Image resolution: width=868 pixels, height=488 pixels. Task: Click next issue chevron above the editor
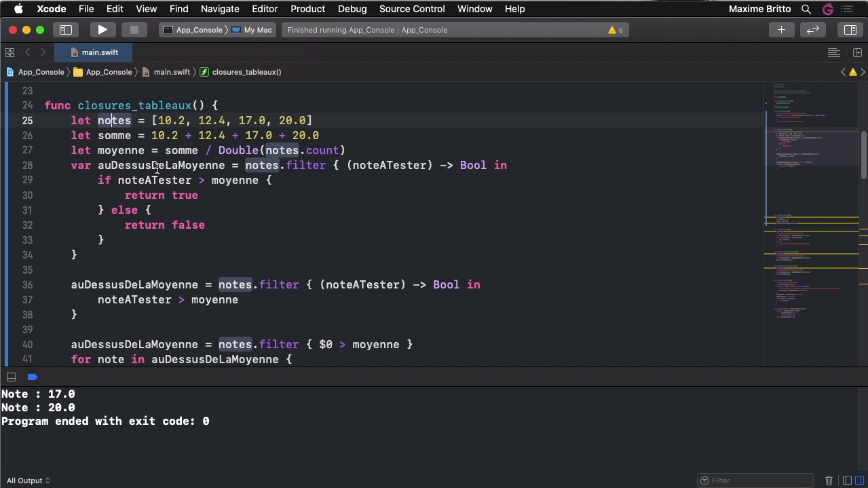tap(862, 71)
